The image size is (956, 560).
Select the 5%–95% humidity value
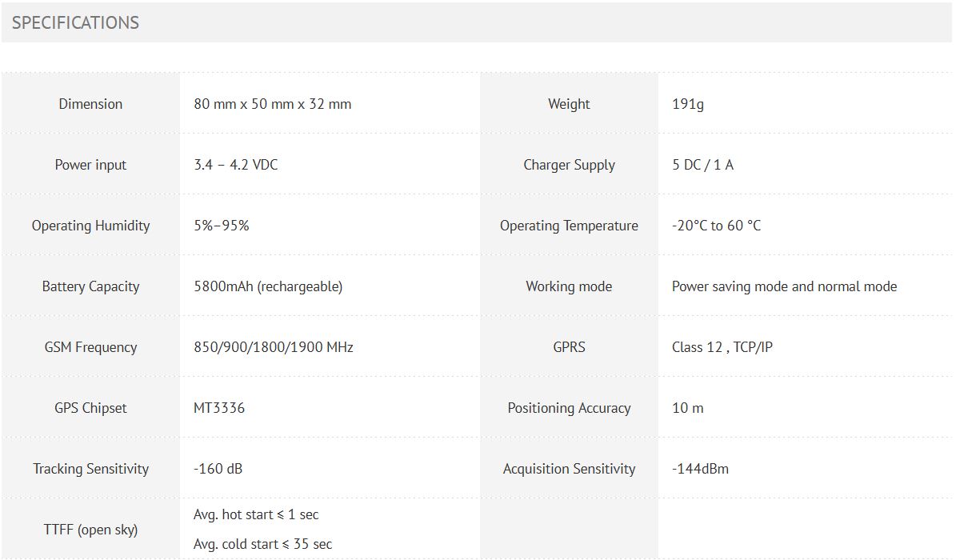pos(222,226)
